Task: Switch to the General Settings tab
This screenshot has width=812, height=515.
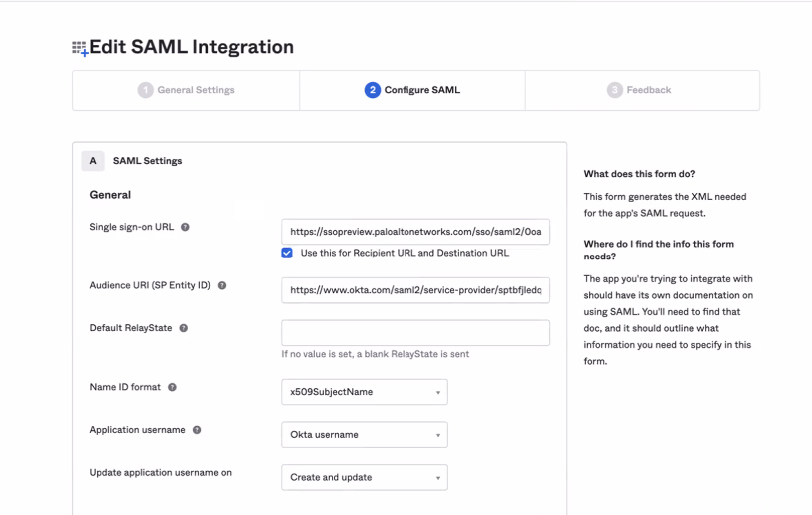Action: pos(186,90)
